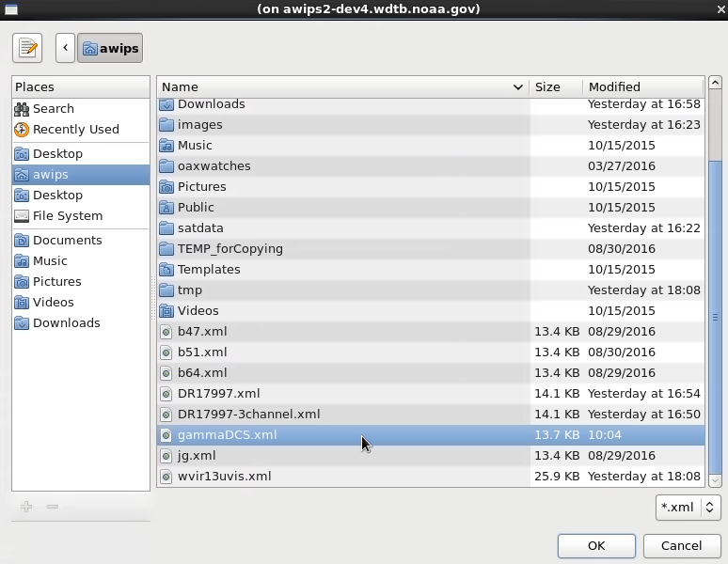This screenshot has width=728, height=564.
Task: Select the jg.xml file
Action: [431, 456]
